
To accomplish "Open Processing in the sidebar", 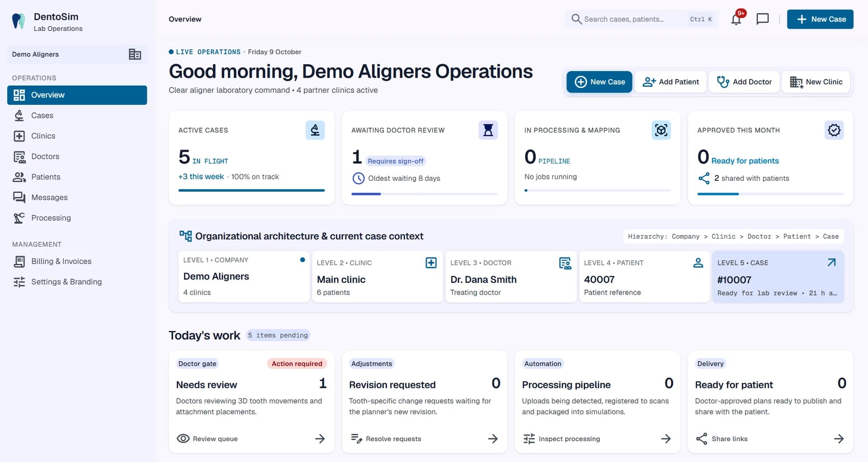I will click(x=77, y=218).
